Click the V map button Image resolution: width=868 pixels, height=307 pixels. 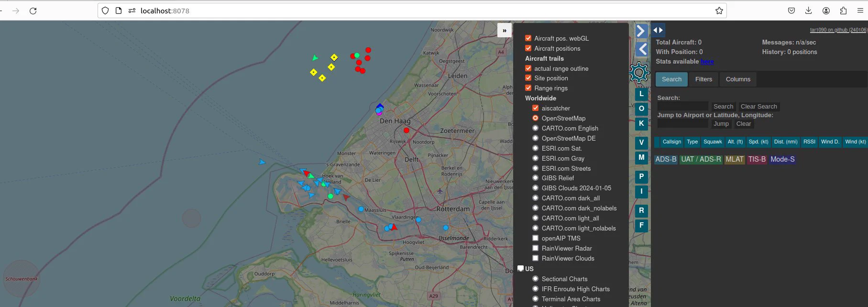(641, 143)
